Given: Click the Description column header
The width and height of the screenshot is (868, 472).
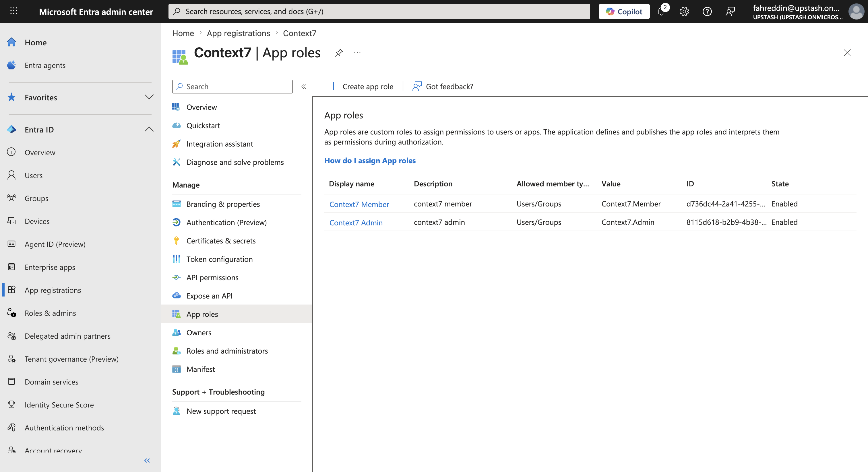Looking at the screenshot, I should pyautogui.click(x=433, y=184).
